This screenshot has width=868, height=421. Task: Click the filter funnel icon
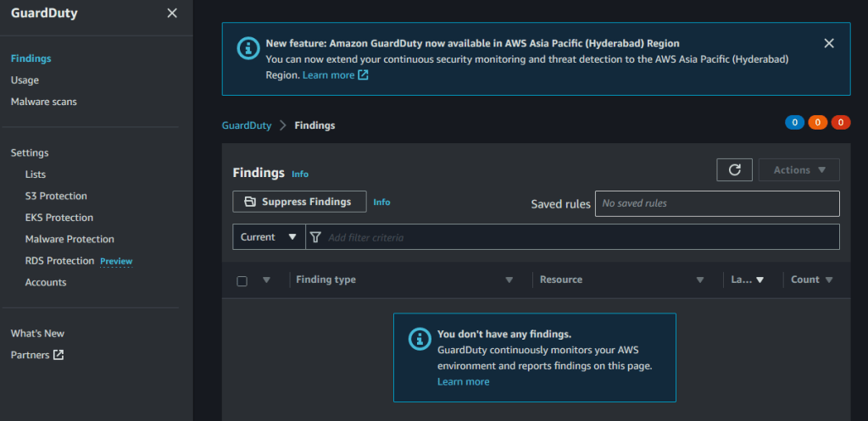315,237
